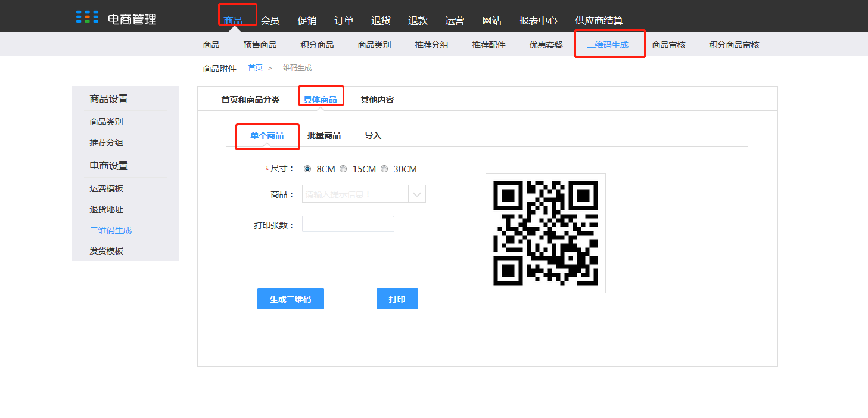
Task: Click the 电商管理 logo icon
Action: tap(87, 17)
